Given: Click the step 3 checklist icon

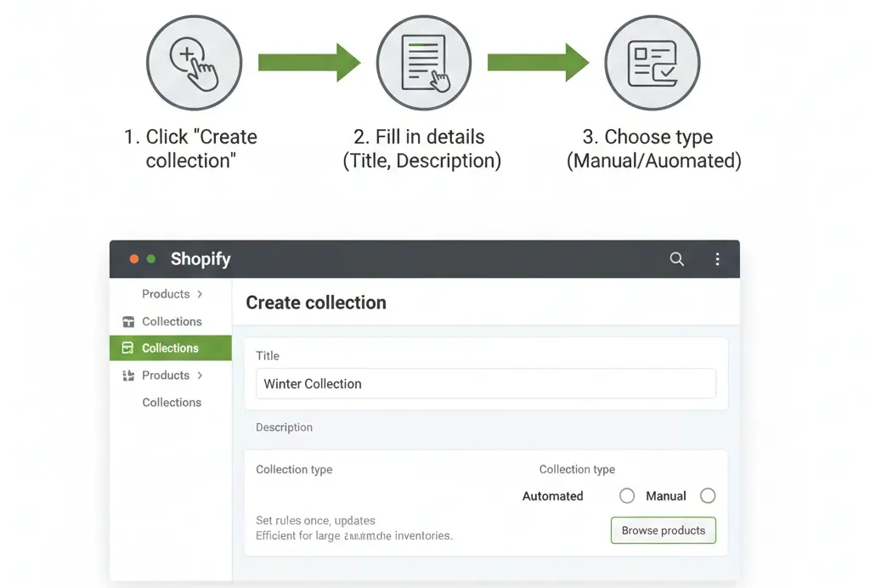Looking at the screenshot, I should (652, 63).
